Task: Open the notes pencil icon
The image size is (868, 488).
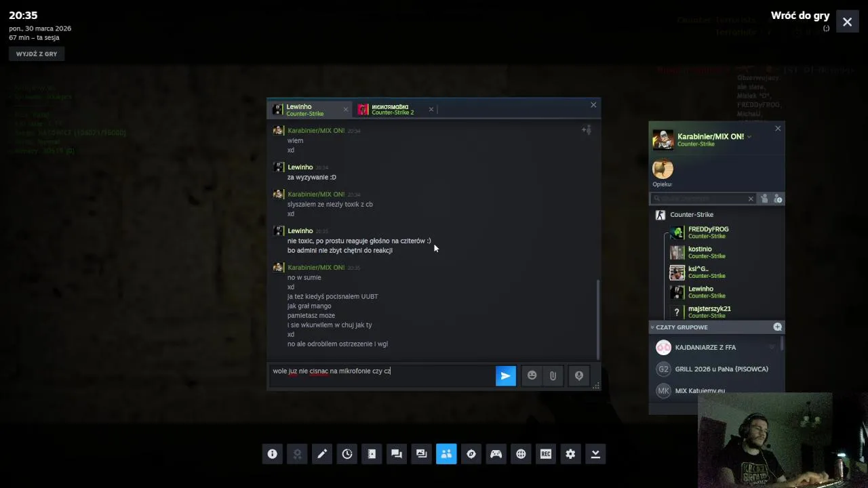Action: [x=322, y=454]
